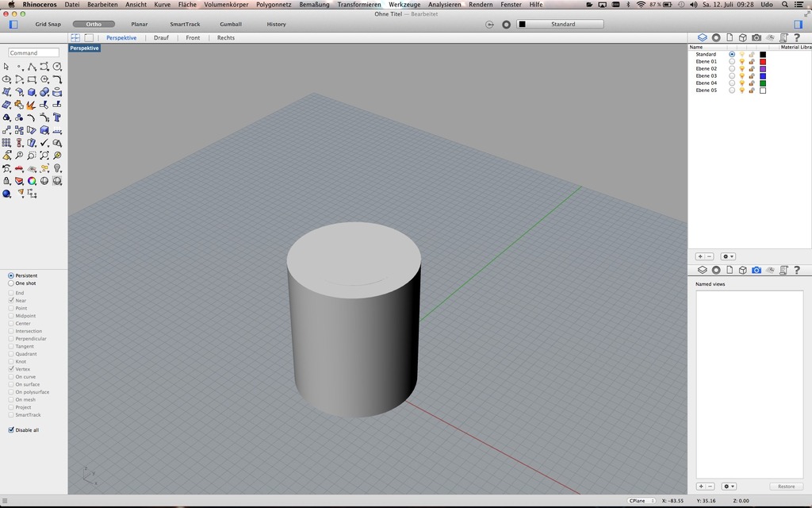The height and width of the screenshot is (508, 812).
Task: Switch to the Front viewport tab
Action: coord(193,38)
